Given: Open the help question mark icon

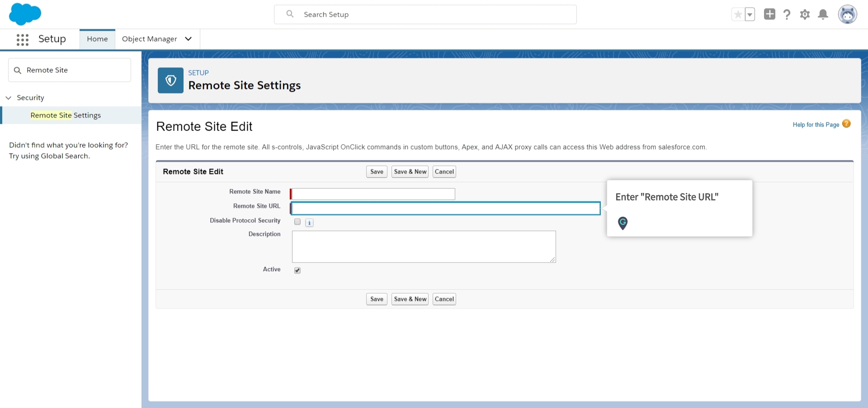Looking at the screenshot, I should point(787,14).
